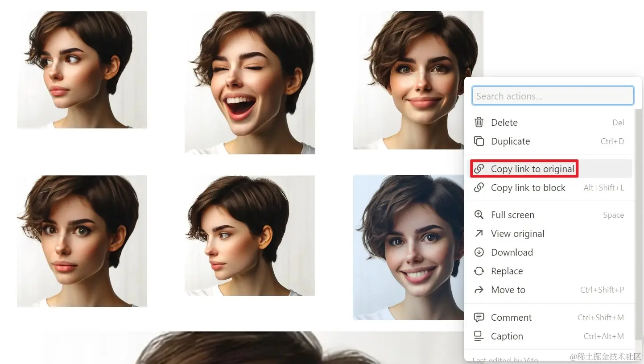Click the Del shortcut text
The width and height of the screenshot is (644, 364).
click(x=618, y=122)
